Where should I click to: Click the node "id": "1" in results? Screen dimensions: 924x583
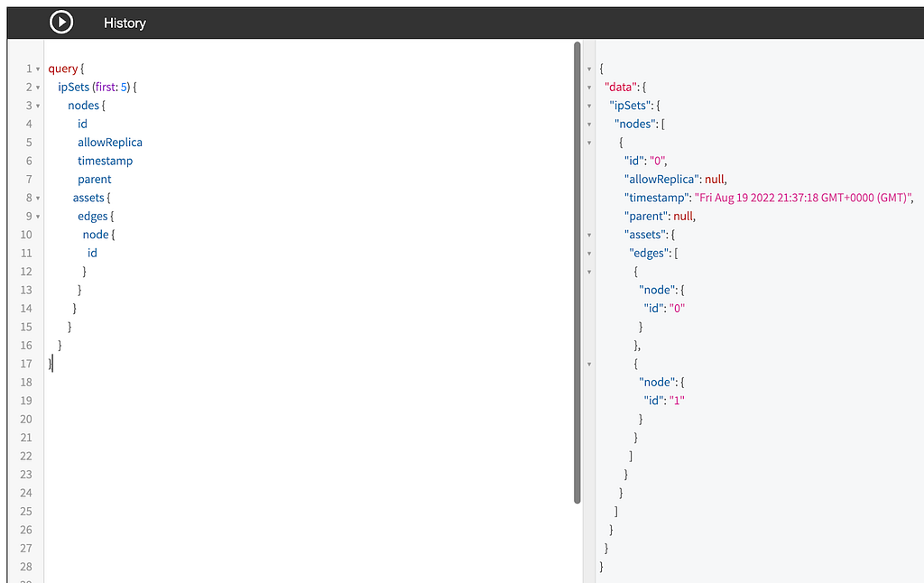point(664,401)
